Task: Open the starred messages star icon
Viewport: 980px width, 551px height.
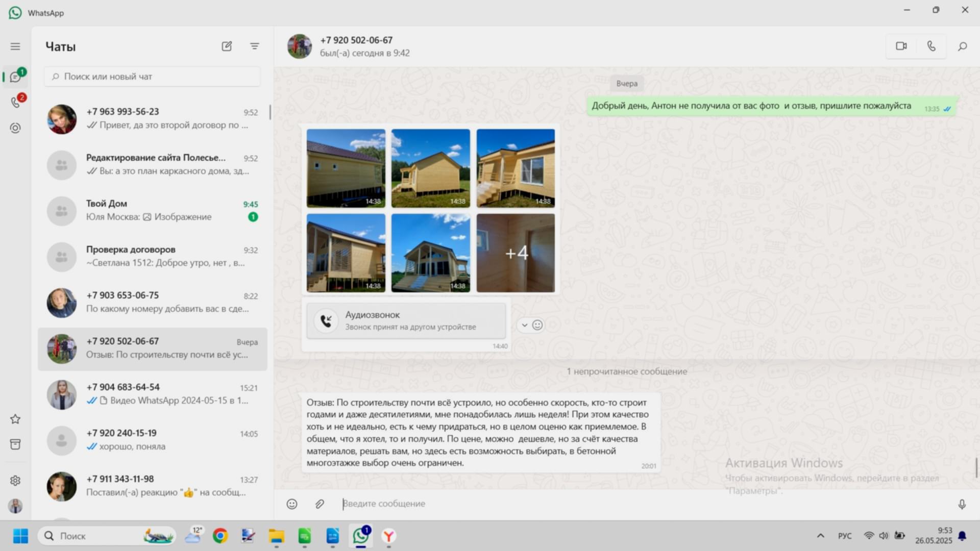Action: [x=15, y=419]
